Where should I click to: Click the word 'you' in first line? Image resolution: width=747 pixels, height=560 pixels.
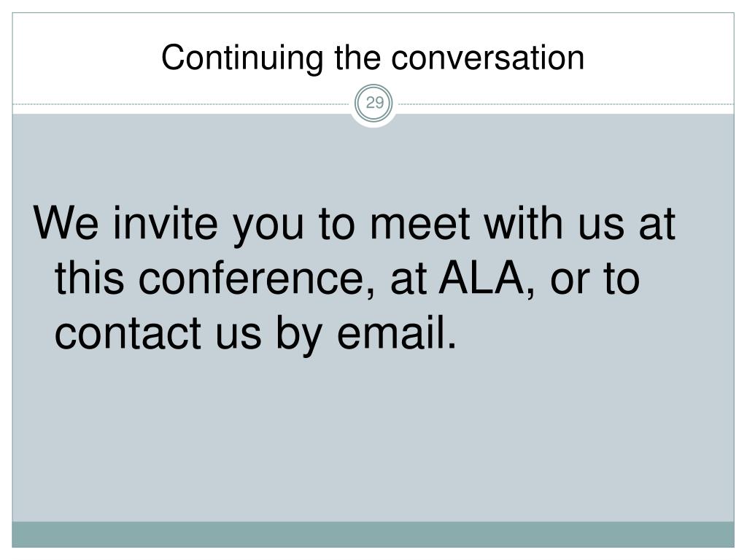268,227
